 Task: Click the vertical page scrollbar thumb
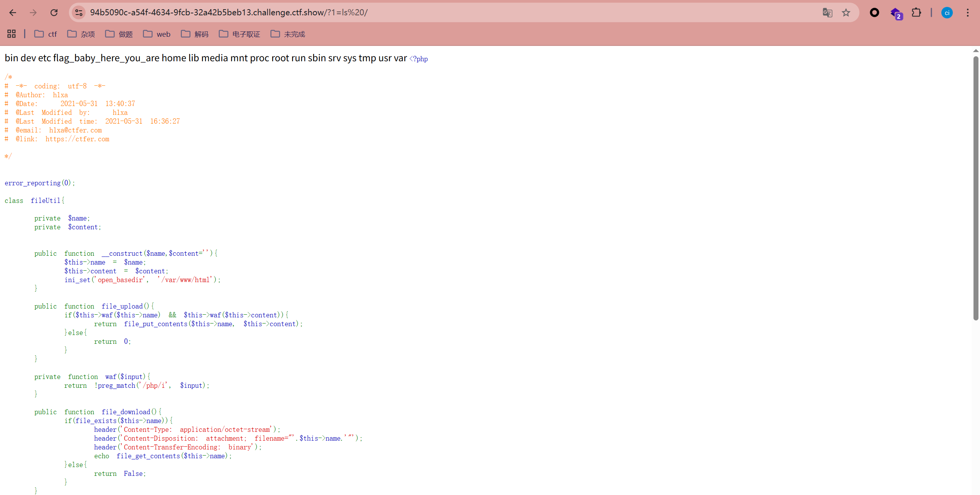coord(976,188)
